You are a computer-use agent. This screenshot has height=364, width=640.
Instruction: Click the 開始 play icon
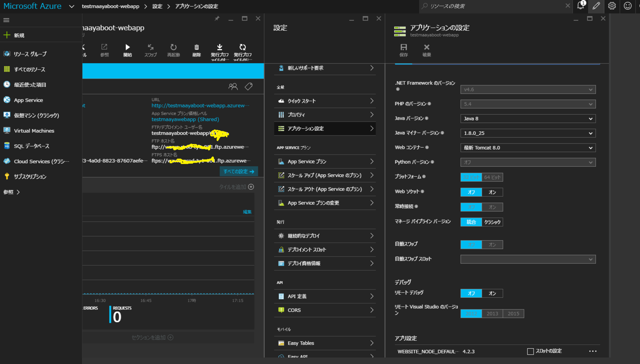[x=128, y=47]
